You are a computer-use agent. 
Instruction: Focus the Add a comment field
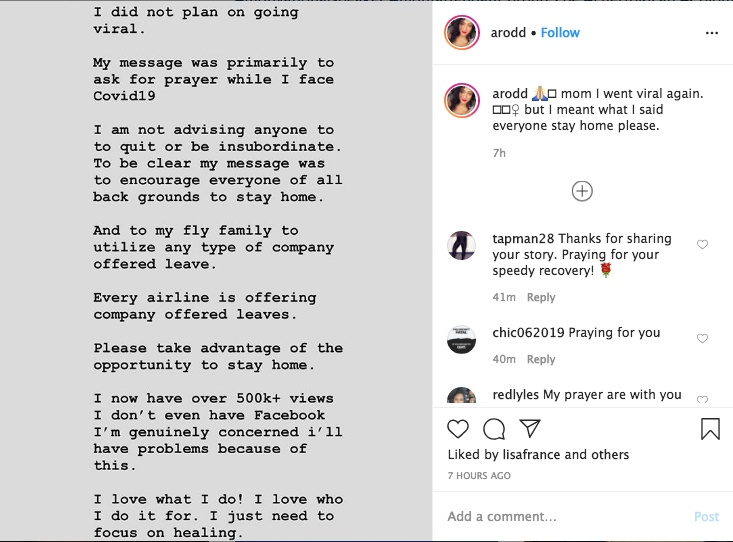pos(566,516)
